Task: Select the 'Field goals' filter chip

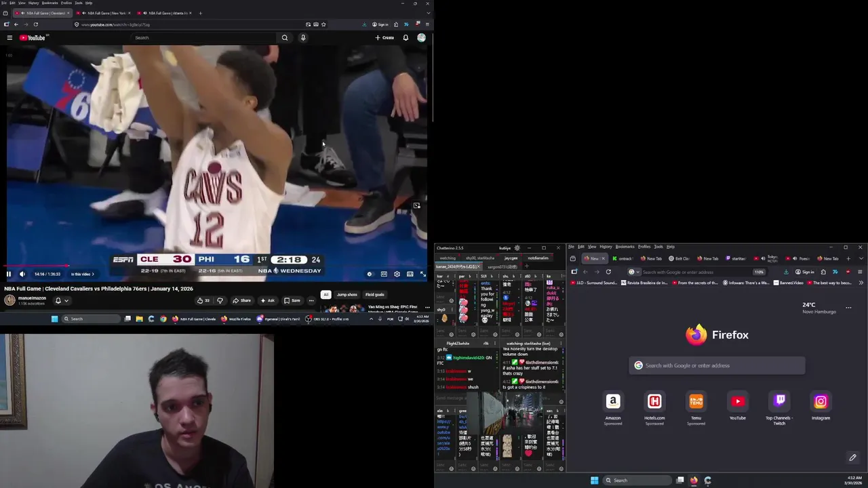Action: 374,294
